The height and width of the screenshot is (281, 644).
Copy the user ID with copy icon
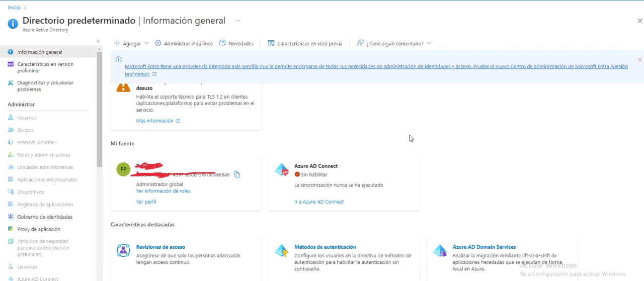click(237, 174)
